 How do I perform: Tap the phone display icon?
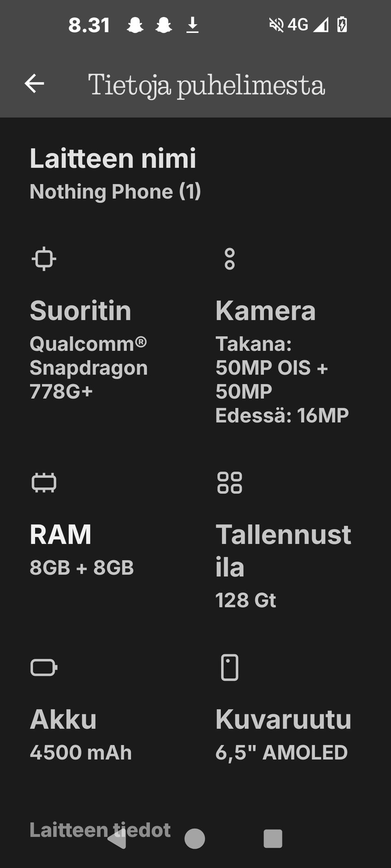[x=230, y=667]
